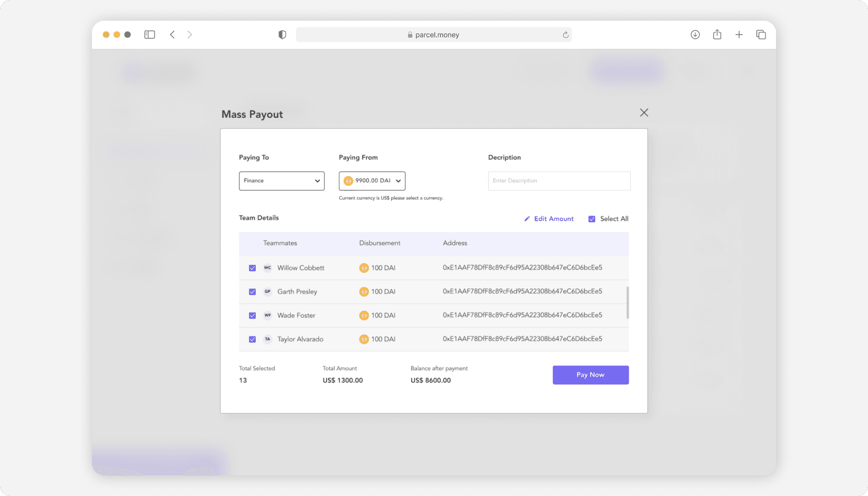This screenshot has width=868, height=496.
Task: Open a new browser tab
Action: click(x=739, y=35)
